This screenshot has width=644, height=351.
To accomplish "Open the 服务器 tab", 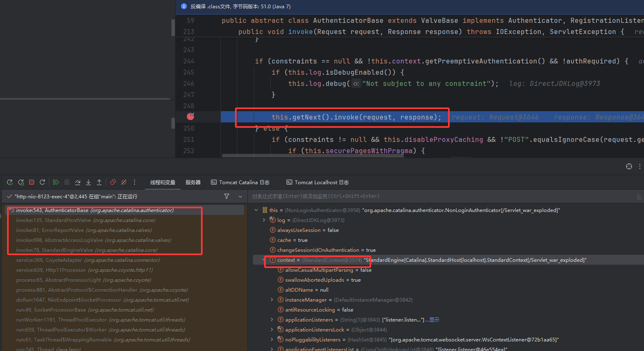I will click(193, 183).
